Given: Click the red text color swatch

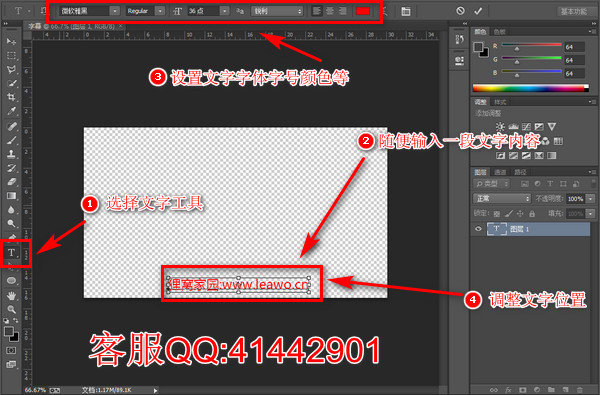Looking at the screenshot, I should tap(362, 11).
